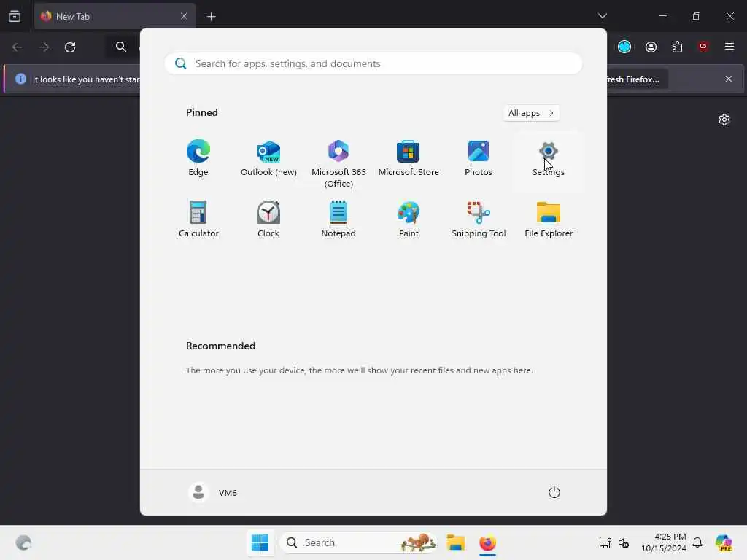Launch the Photos app
The image size is (747, 560).
pos(479,159)
